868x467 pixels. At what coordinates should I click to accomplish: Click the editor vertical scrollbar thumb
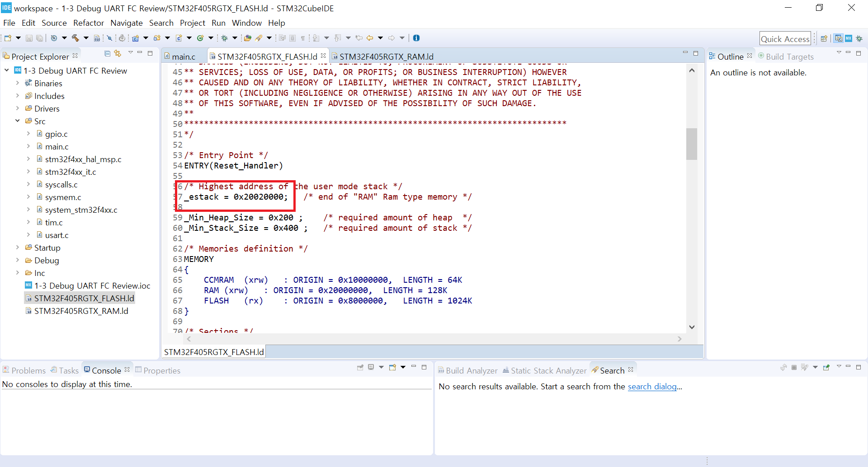click(x=692, y=144)
